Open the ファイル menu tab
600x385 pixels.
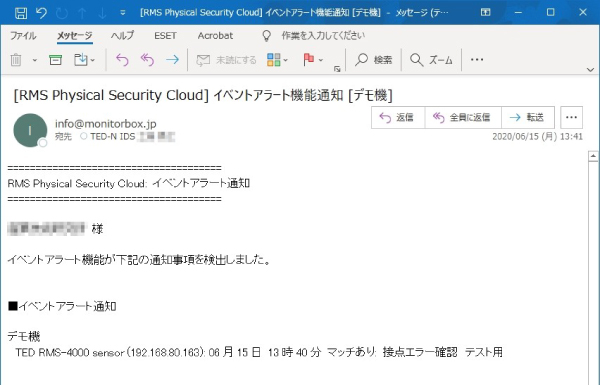point(23,36)
